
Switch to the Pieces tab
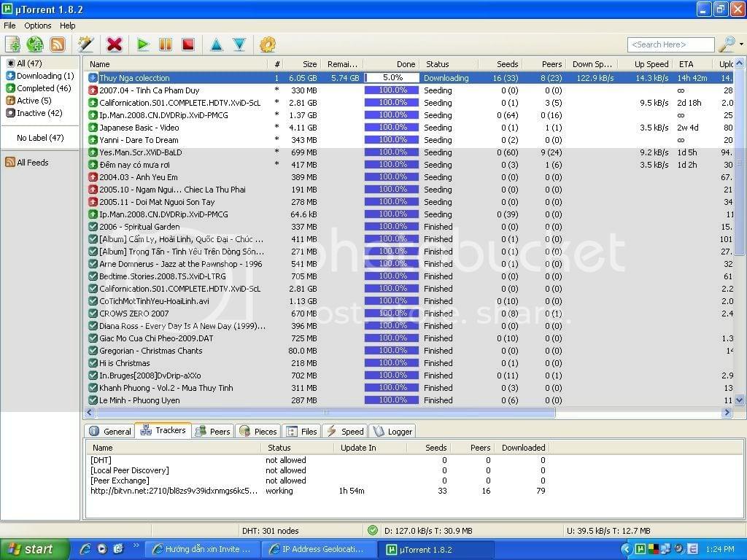pos(258,431)
